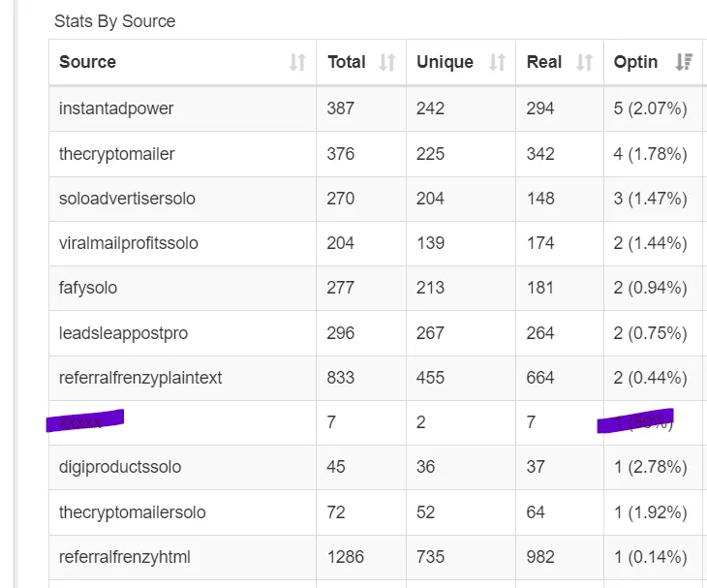The height and width of the screenshot is (588, 707).
Task: Click the sort arrows beside Total
Action: pyautogui.click(x=386, y=63)
